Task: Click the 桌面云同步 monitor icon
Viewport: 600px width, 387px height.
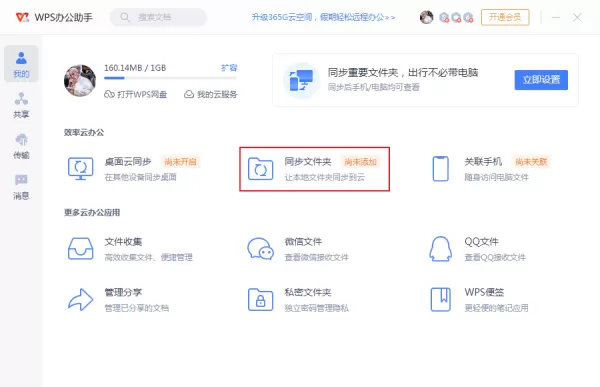Action: pos(80,168)
